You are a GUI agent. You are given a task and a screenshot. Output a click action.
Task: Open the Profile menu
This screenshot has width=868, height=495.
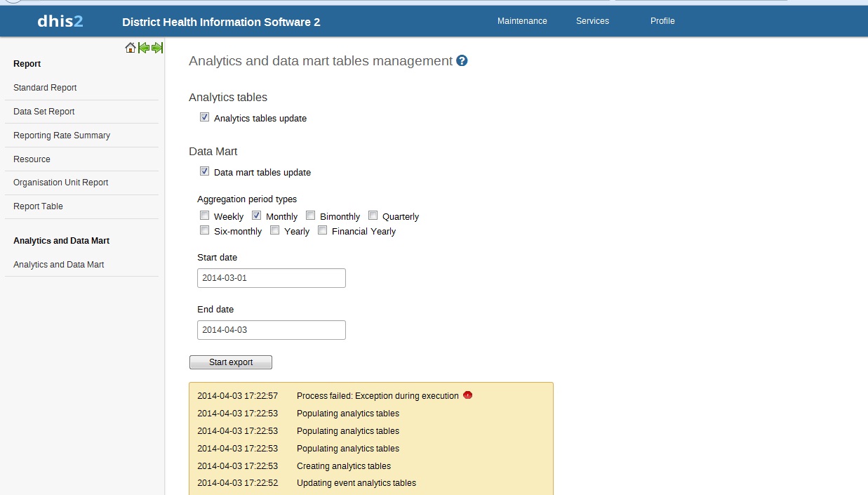[x=662, y=21]
